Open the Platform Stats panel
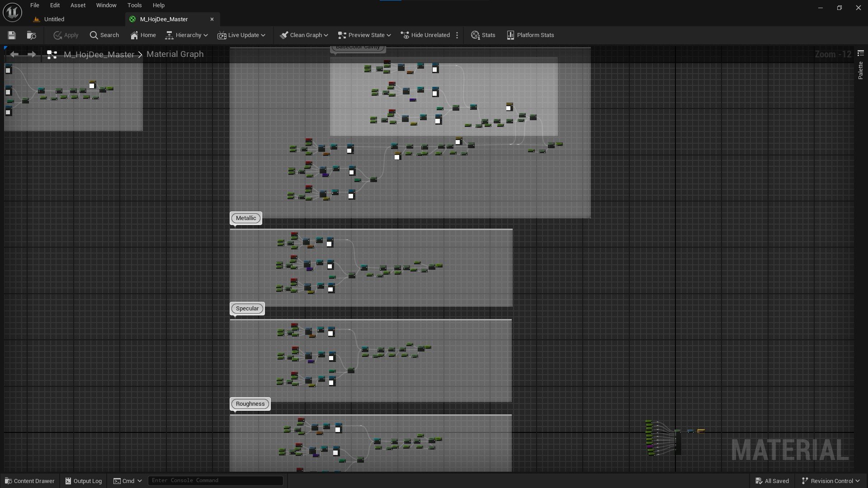868x488 pixels. [530, 35]
